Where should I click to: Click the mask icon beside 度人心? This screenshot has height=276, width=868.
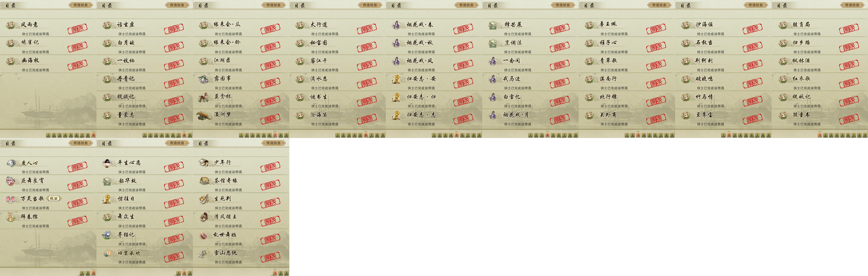tap(11, 163)
